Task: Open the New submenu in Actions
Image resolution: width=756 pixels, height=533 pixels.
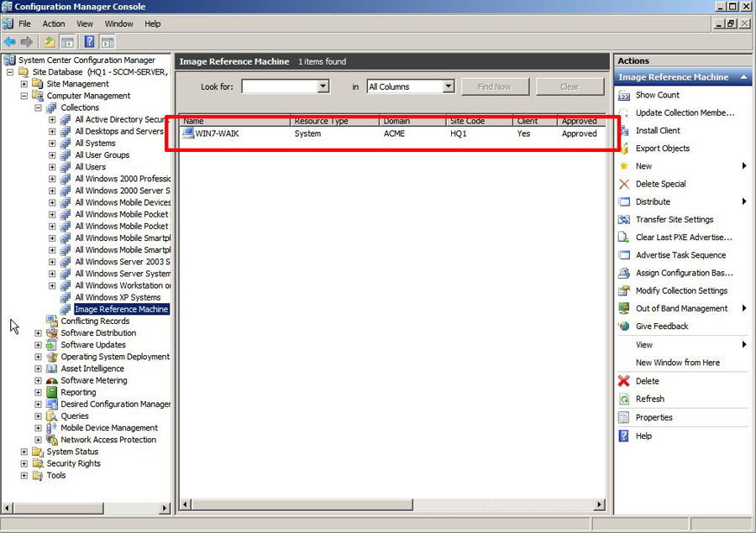Action: pos(682,166)
